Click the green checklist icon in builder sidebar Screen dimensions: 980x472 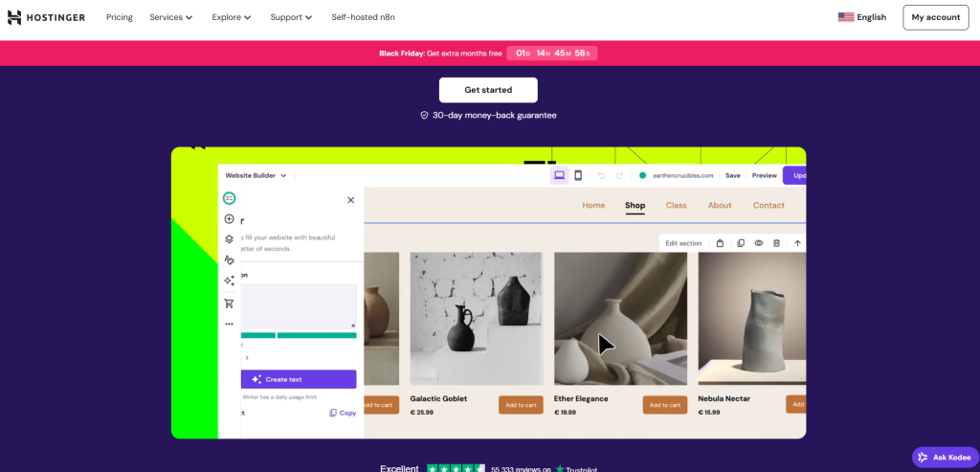(x=230, y=198)
